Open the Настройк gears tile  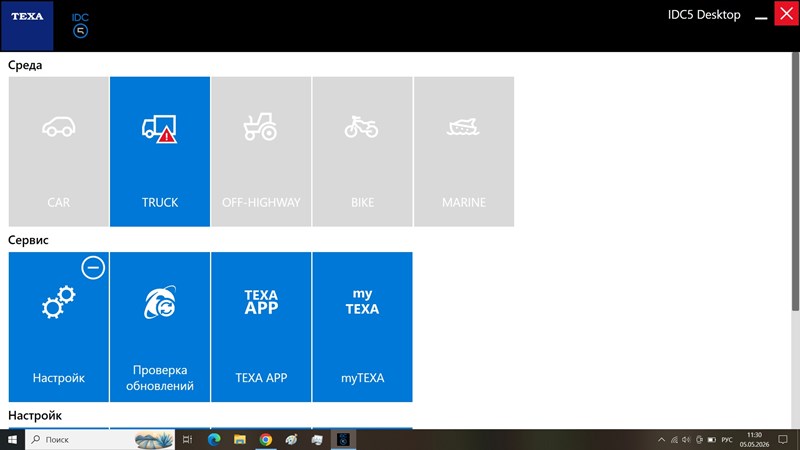59,327
